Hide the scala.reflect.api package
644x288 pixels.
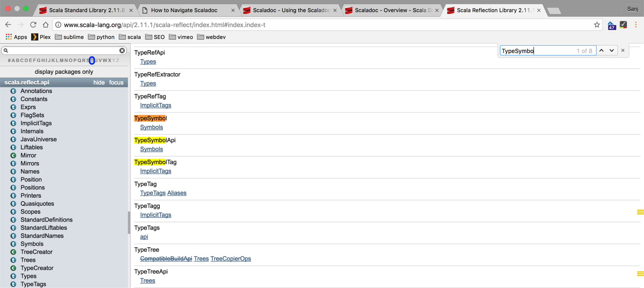point(99,83)
